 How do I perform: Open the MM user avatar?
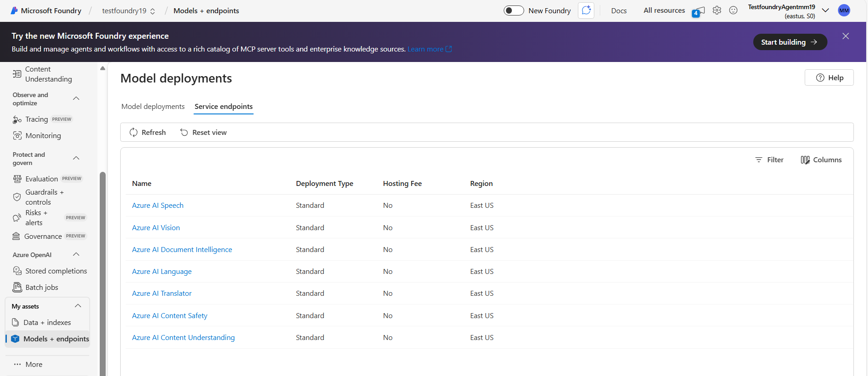844,10
